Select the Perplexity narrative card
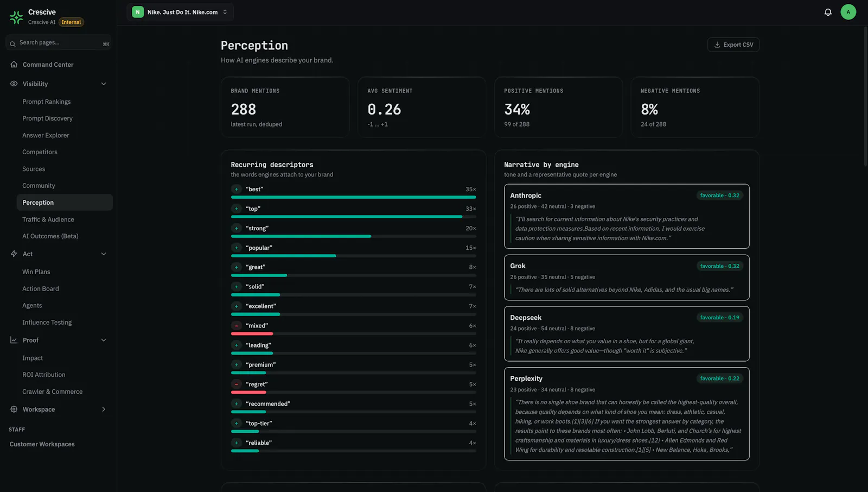The image size is (868, 492). tap(627, 414)
